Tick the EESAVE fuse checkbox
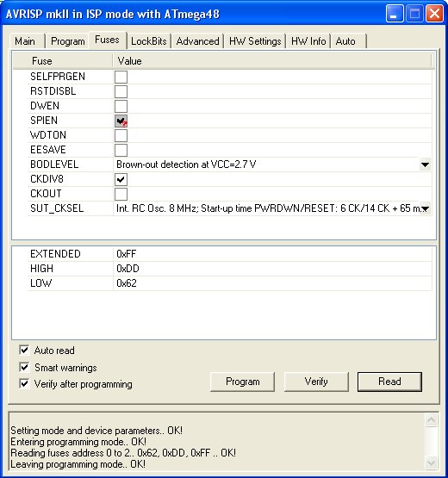Viewport: 448px width, 478px height. click(121, 150)
